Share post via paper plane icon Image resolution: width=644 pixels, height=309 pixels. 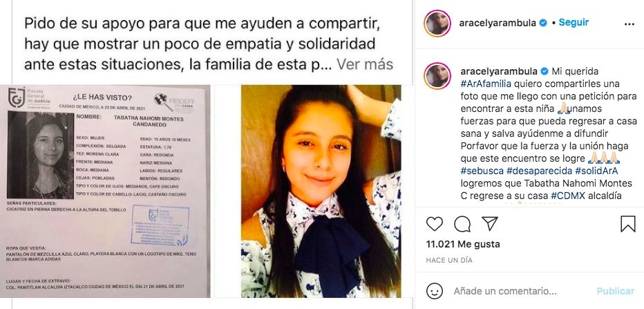(490, 223)
